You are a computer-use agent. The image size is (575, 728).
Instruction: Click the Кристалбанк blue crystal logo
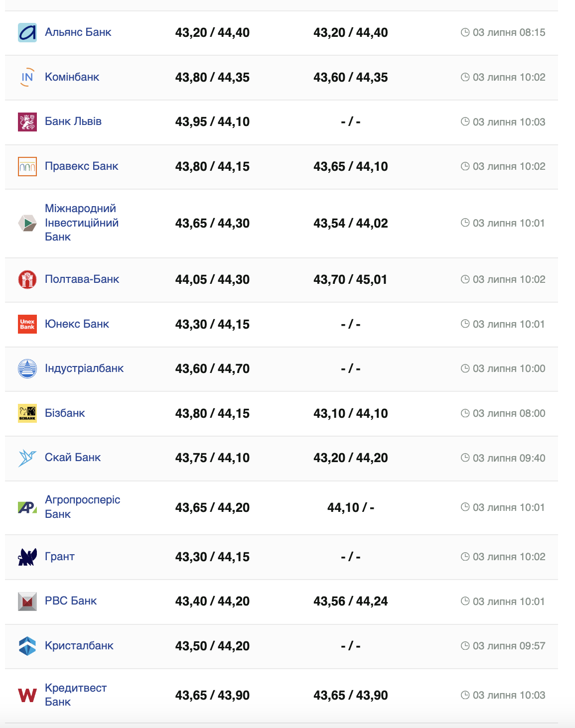pyautogui.click(x=27, y=646)
